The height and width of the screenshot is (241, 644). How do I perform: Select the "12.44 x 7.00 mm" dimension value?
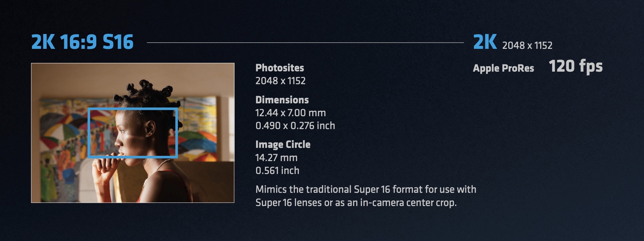(290, 113)
